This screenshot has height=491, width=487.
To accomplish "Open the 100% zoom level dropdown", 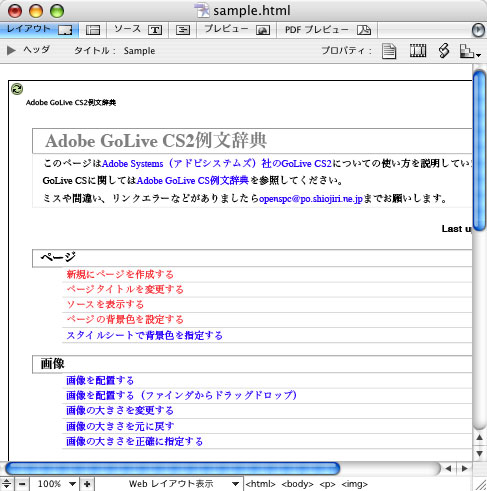I will coord(55,484).
